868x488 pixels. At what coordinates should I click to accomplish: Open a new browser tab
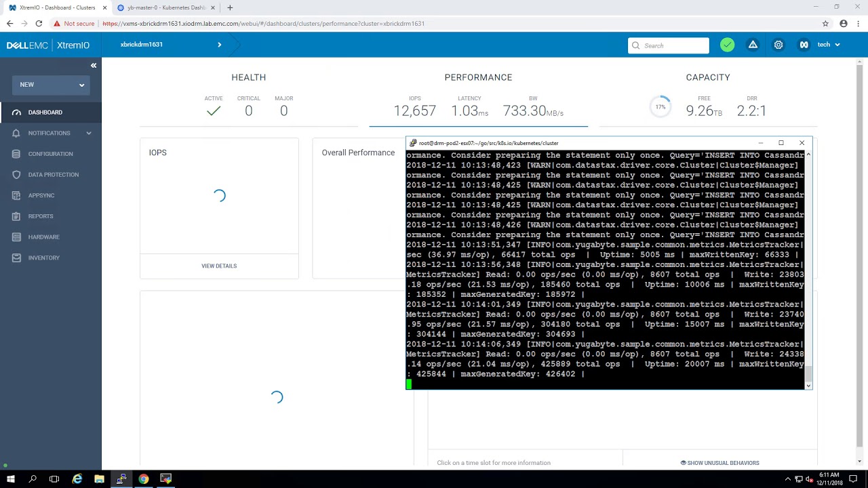tap(230, 7)
